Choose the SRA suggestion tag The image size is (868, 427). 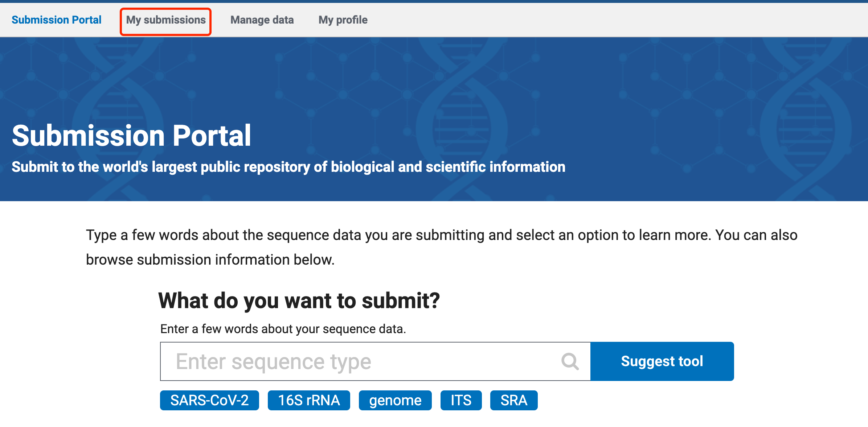514,400
